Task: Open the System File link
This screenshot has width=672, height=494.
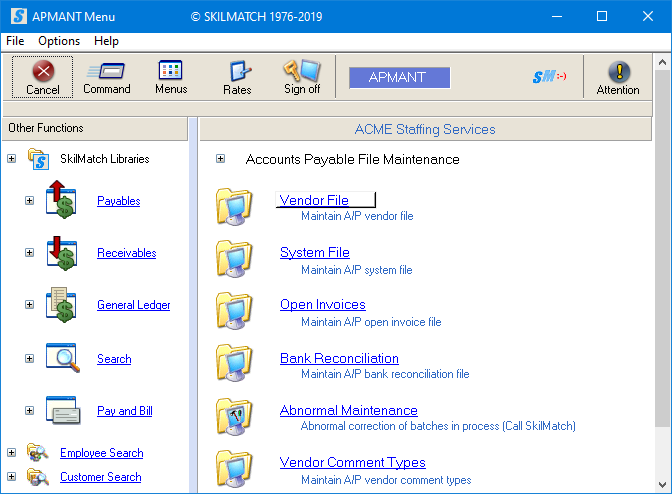Action: 315,252
